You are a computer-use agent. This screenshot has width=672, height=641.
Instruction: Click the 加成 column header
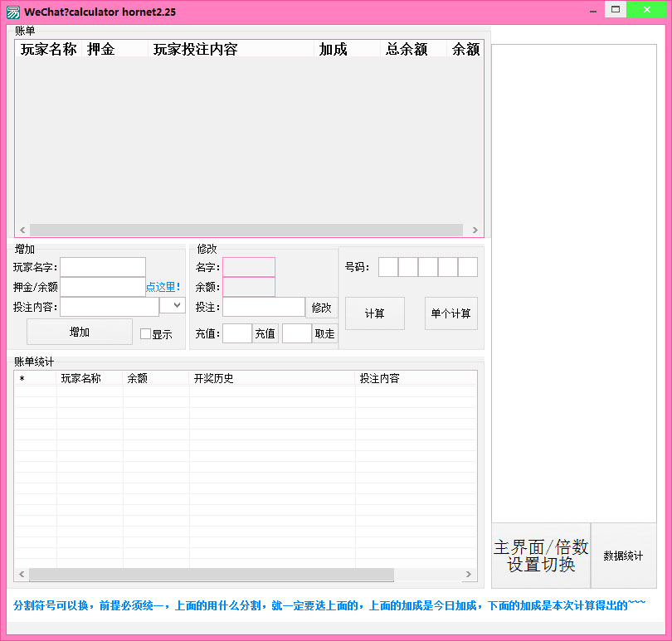[347, 49]
